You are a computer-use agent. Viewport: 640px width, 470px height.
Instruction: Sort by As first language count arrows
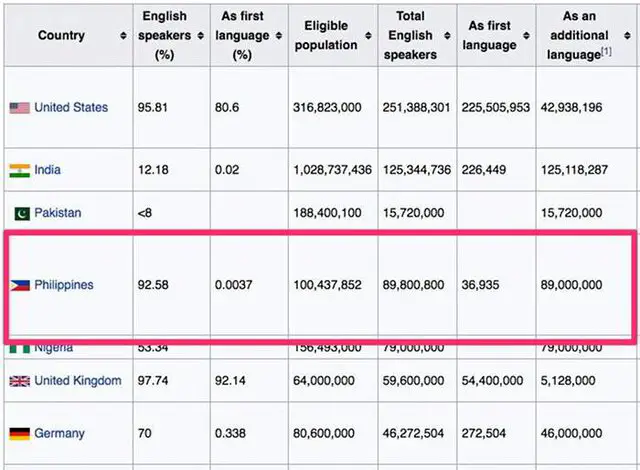(527, 36)
